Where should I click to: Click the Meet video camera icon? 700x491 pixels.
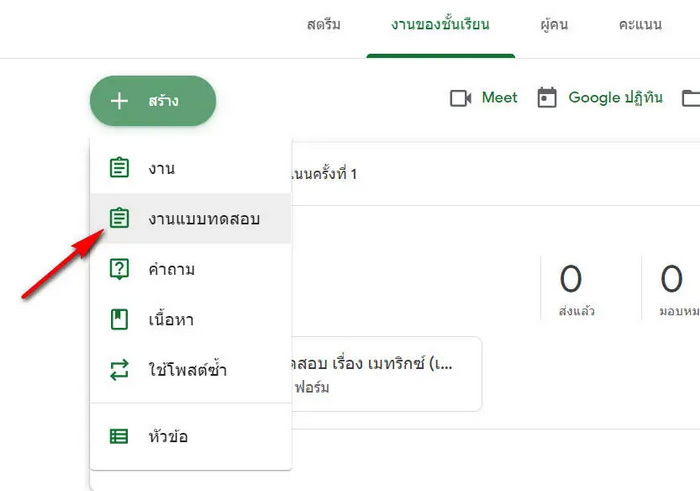pos(461,98)
